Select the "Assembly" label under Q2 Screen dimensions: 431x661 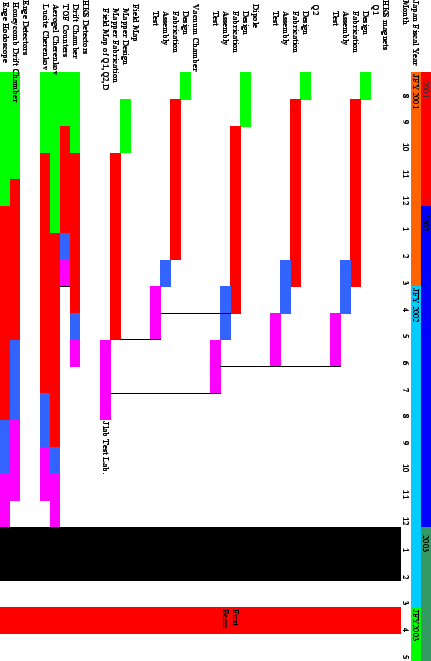[286, 28]
